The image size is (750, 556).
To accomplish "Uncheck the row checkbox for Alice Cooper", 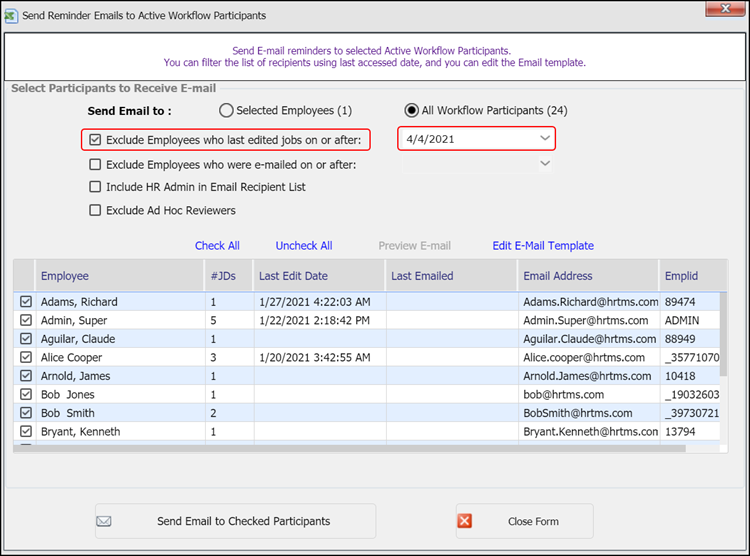I will coord(25,358).
